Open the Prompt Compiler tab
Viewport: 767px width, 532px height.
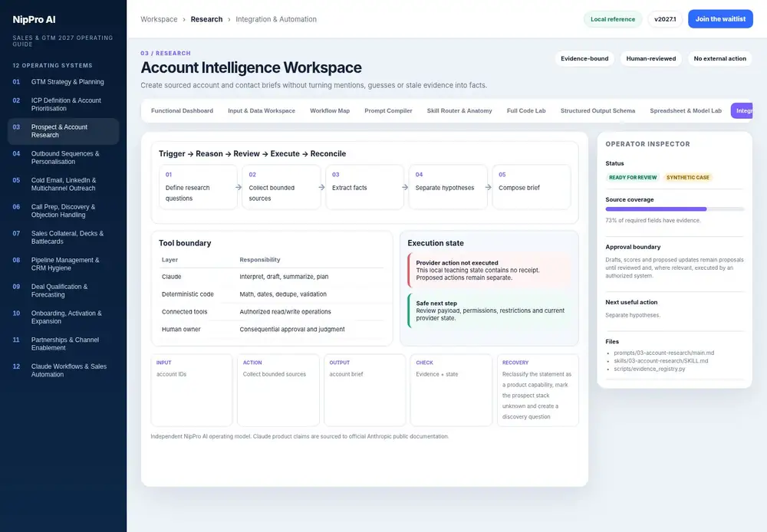pyautogui.click(x=388, y=110)
